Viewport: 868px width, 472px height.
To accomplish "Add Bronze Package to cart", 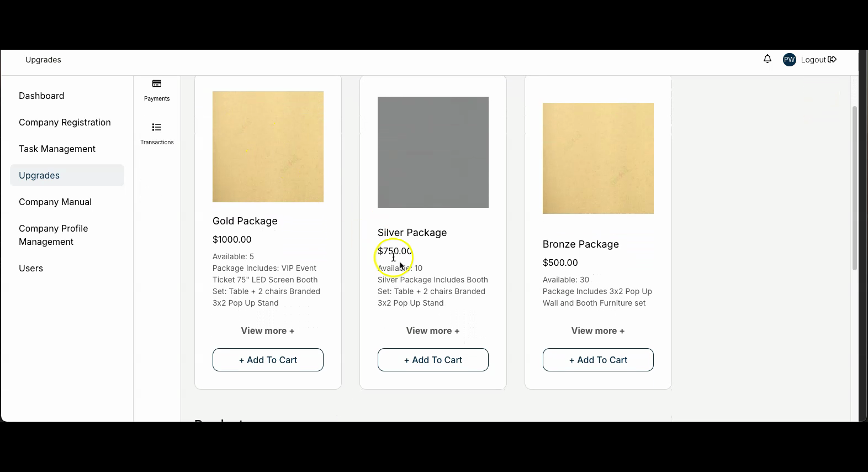I will [x=598, y=360].
